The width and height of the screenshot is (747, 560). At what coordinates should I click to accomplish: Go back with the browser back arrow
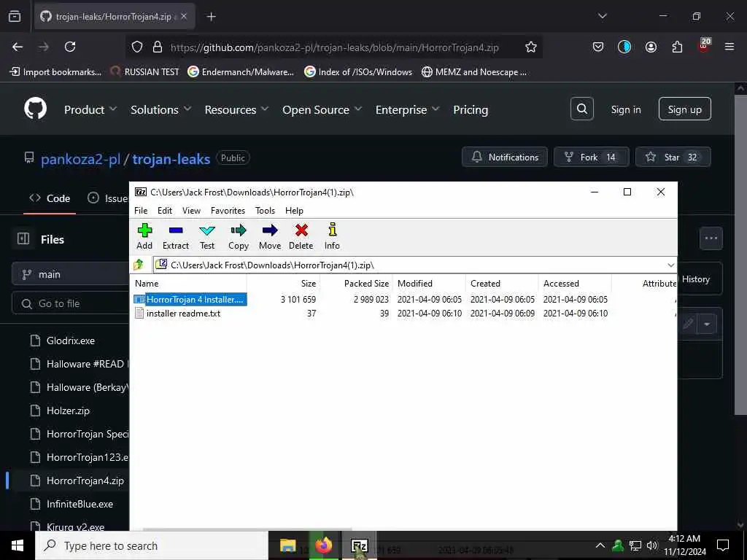18,47
